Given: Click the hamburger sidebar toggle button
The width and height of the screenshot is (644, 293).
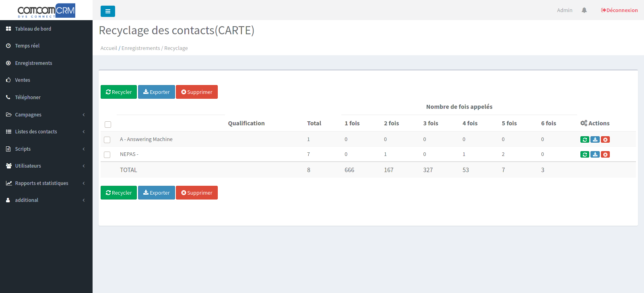Looking at the screenshot, I should pos(107,11).
